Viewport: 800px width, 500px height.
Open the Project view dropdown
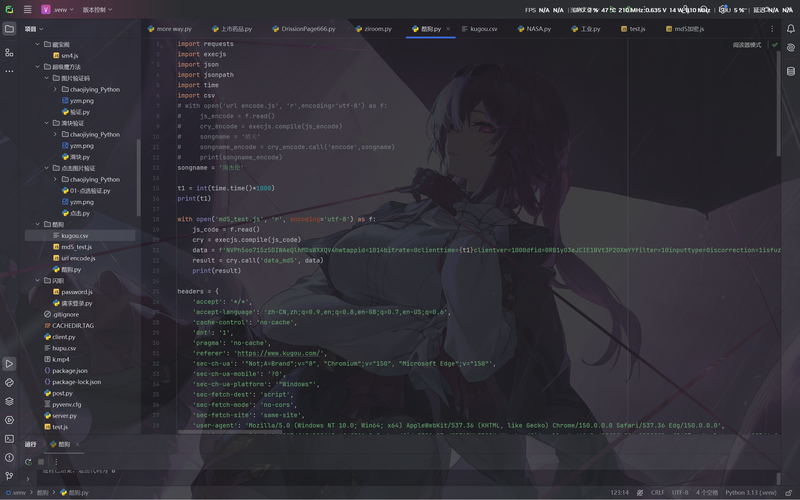(x=34, y=29)
